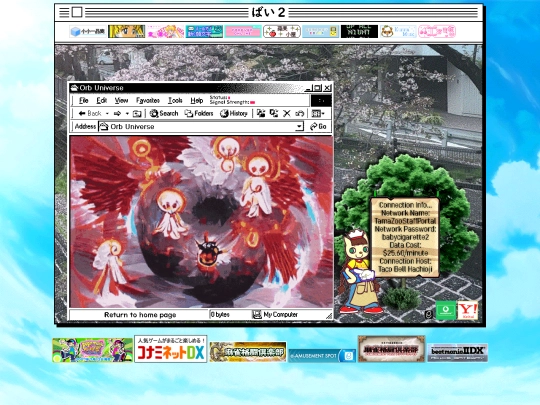Click the green square icon beside Yahoo
Image resolution: width=540 pixels, height=405 pixels.
coord(446,310)
